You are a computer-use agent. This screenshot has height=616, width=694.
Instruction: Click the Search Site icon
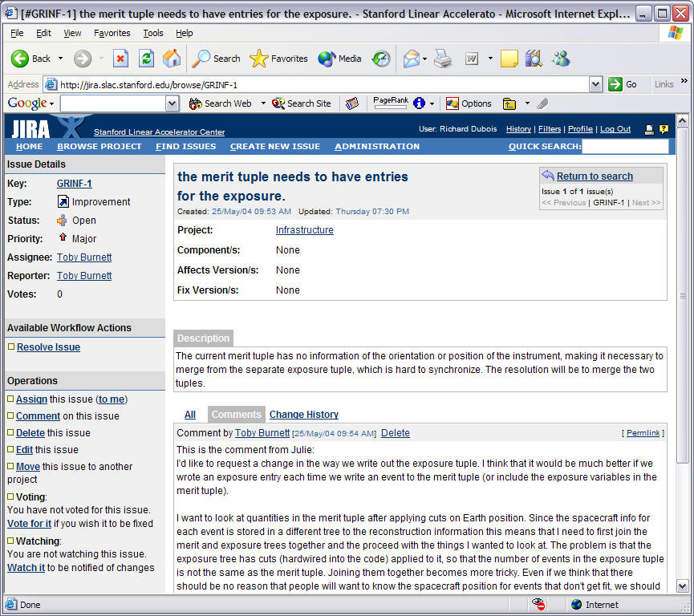278,103
